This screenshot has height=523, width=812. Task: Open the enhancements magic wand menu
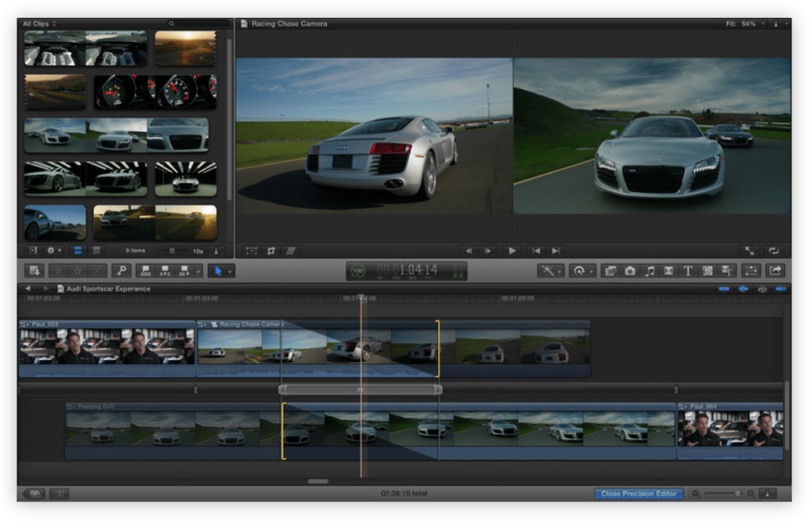pyautogui.click(x=549, y=271)
